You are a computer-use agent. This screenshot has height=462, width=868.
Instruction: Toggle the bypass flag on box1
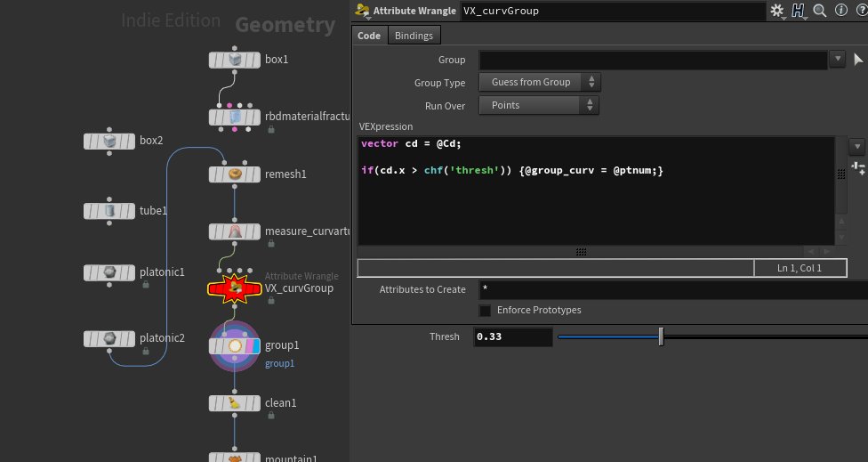(x=213, y=60)
